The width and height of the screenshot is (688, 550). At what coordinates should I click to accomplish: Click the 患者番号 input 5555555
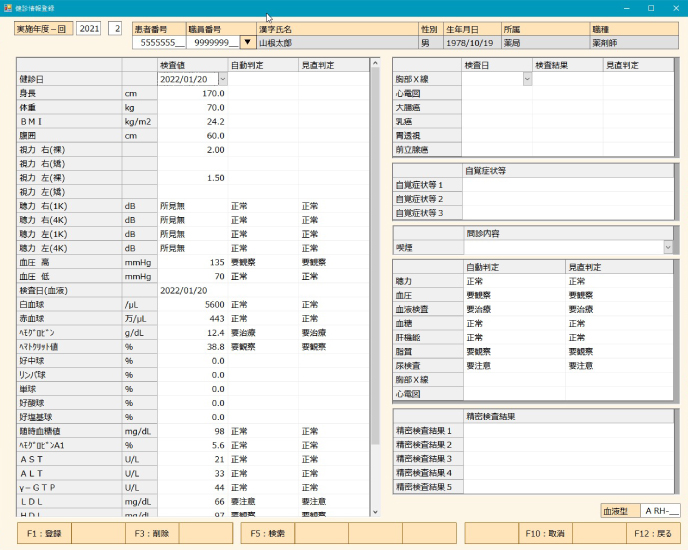[159, 43]
